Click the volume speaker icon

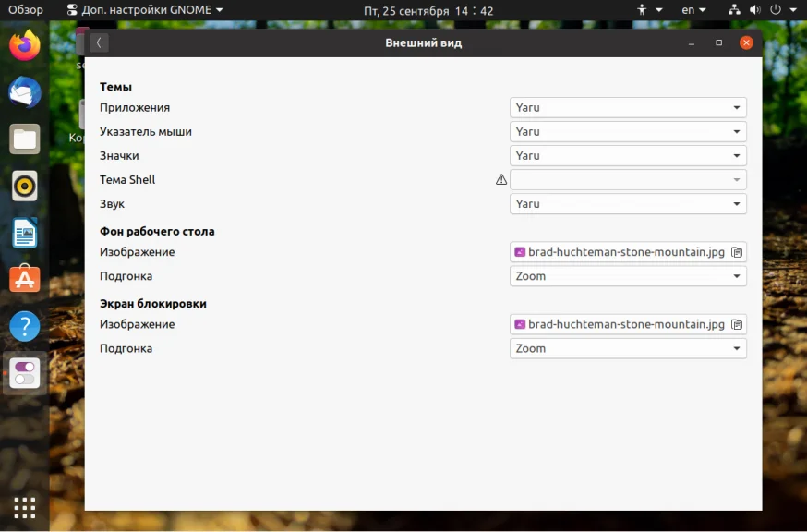pyautogui.click(x=755, y=10)
